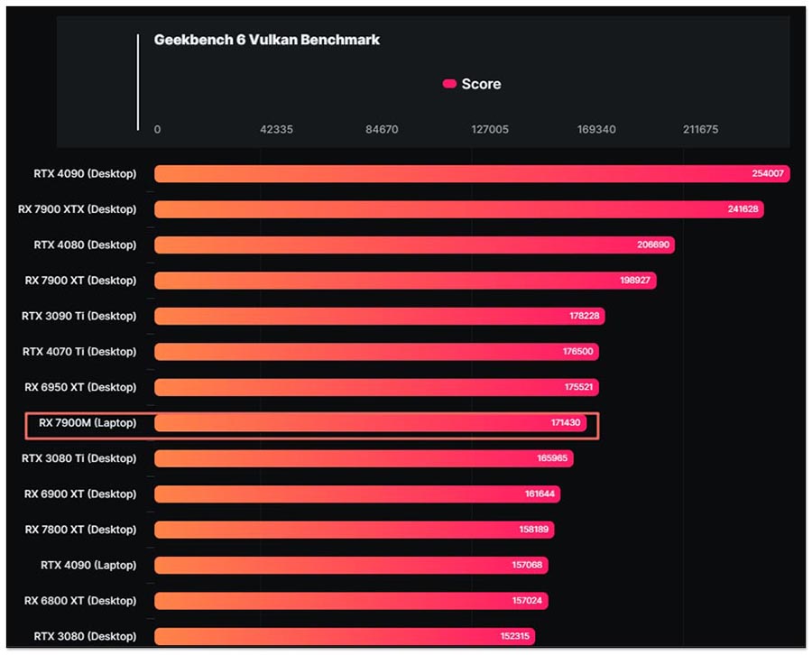Click the 171430 score value
Viewport: 812px width, 655px height.
(566, 423)
